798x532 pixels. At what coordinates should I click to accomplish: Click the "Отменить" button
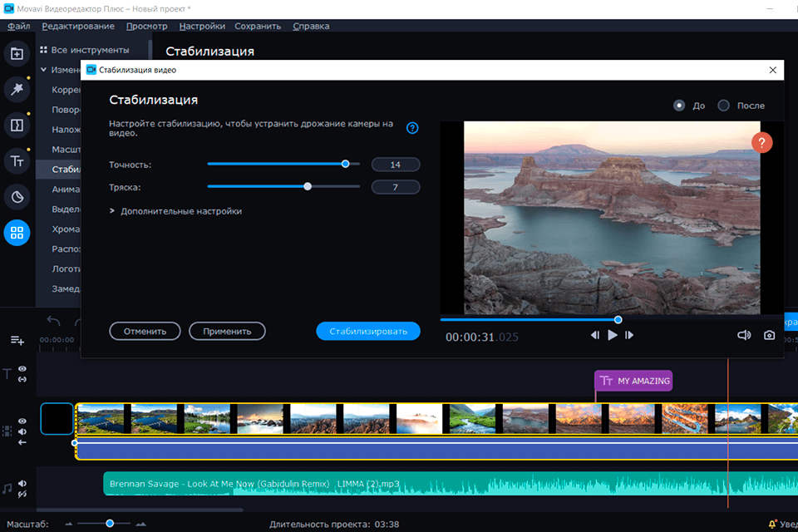pyautogui.click(x=145, y=331)
